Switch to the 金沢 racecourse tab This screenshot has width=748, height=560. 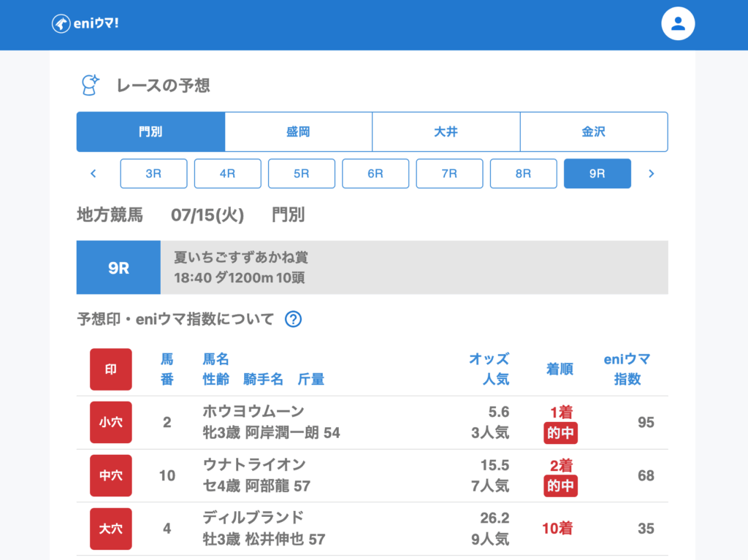coord(593,132)
